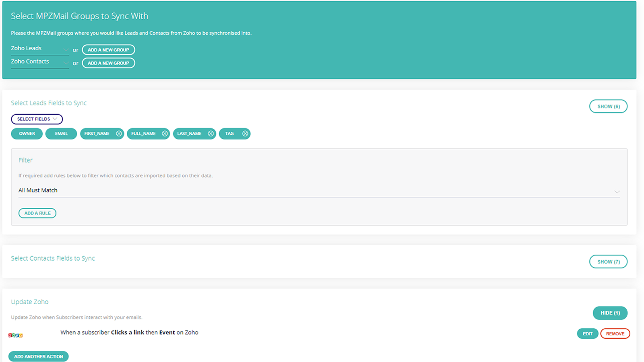Click the Update Zoho heading
Screen dimensions: 644x362
pos(30,302)
